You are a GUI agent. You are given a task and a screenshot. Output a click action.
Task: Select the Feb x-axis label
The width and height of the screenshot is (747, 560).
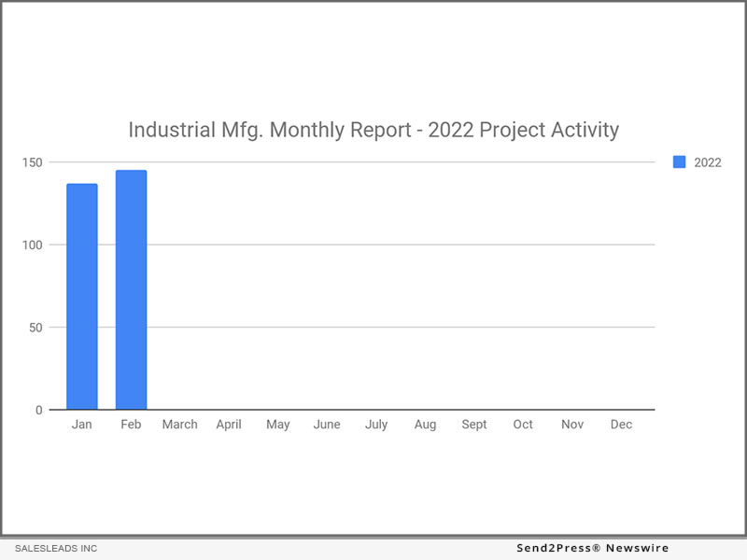click(131, 425)
